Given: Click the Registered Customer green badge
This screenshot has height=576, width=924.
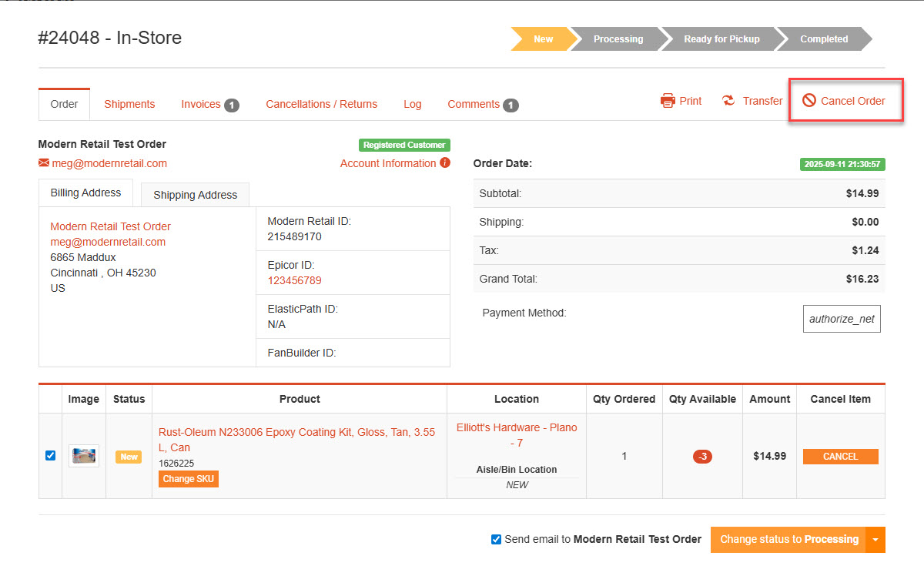Looking at the screenshot, I should (x=404, y=145).
